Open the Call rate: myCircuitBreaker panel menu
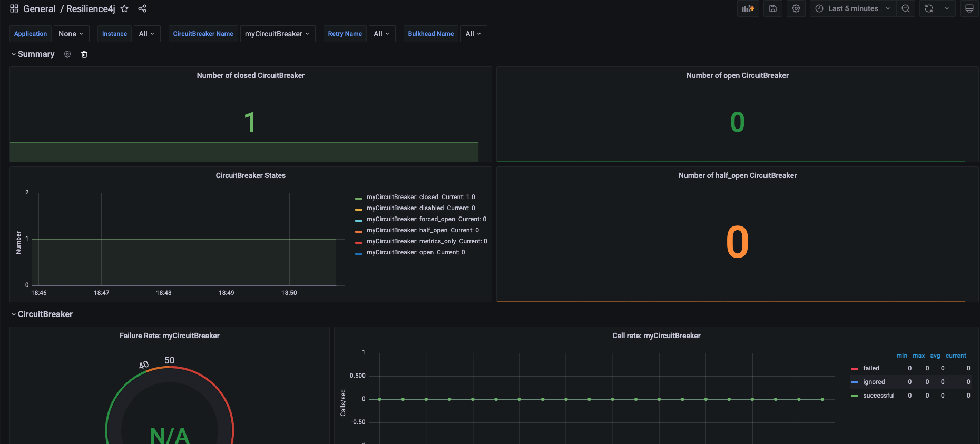 [x=656, y=336]
